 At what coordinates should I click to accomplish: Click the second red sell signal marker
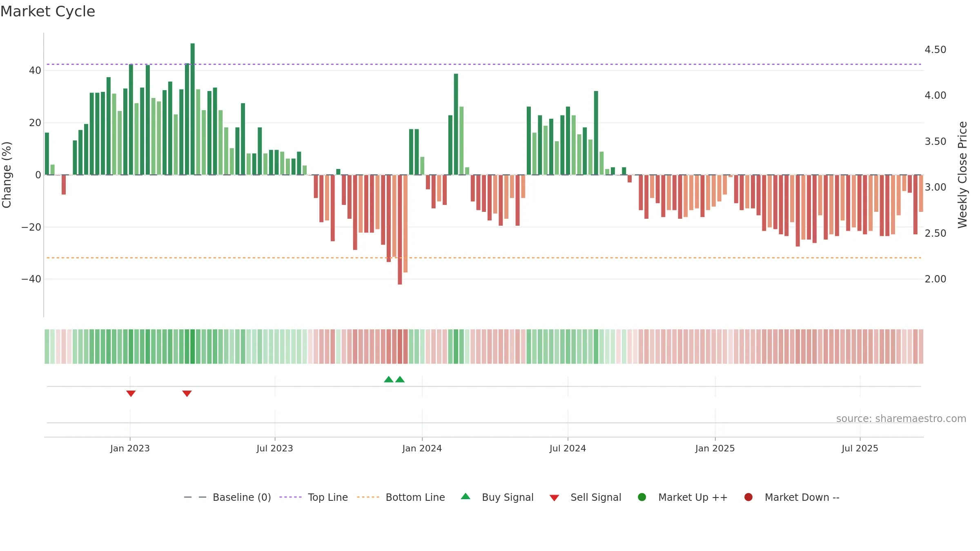(187, 393)
